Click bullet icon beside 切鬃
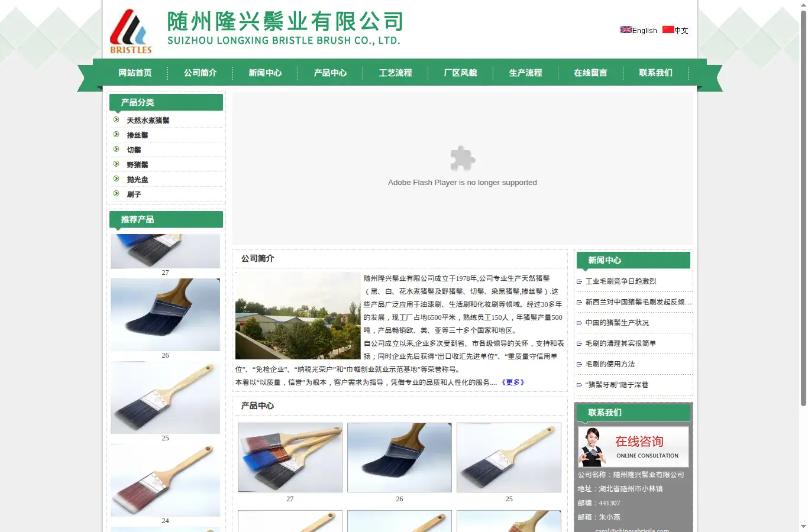 click(x=117, y=149)
